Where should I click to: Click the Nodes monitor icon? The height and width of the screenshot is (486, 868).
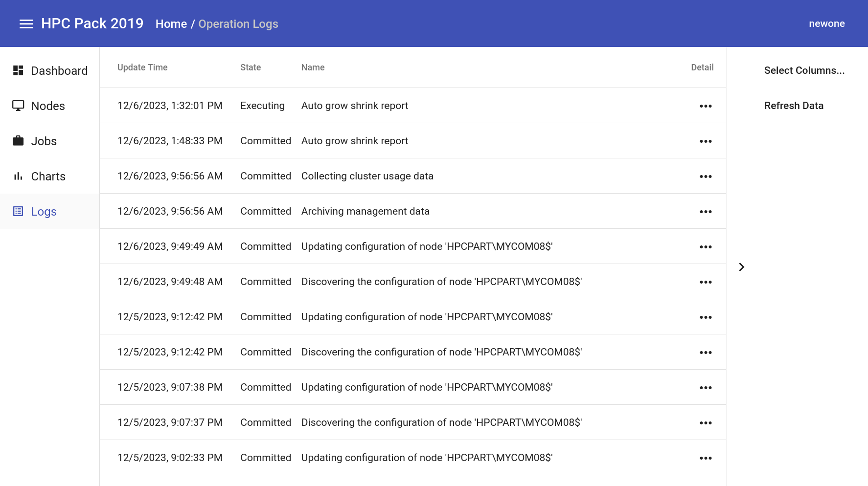click(x=18, y=105)
